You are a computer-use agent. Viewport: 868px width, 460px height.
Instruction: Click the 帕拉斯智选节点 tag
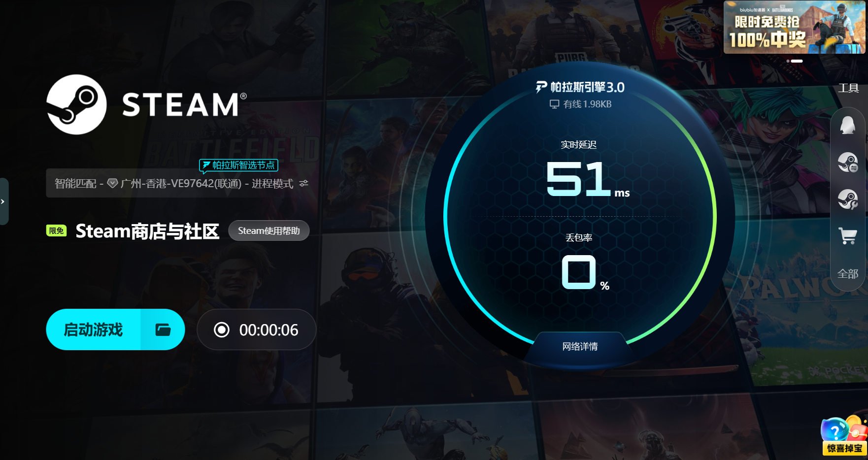coord(239,165)
